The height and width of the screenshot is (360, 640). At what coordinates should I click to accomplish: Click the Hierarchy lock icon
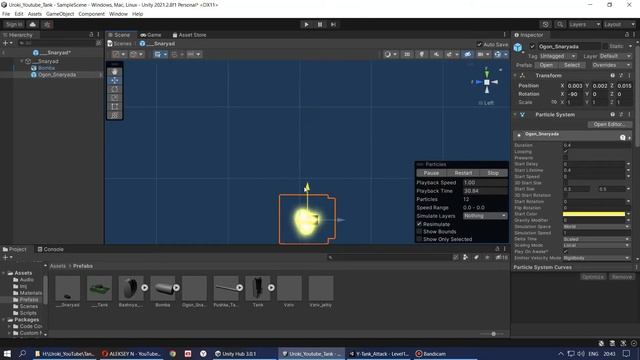pos(91,35)
